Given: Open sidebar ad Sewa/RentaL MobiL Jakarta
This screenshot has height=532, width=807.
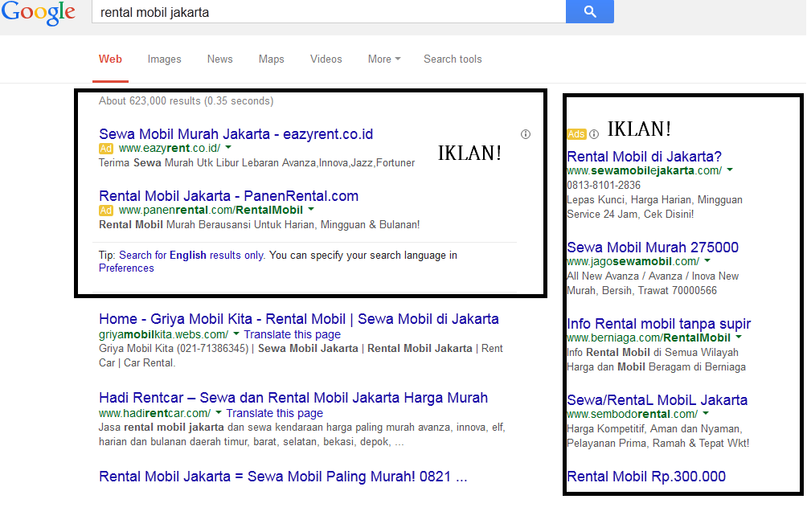Looking at the screenshot, I should pos(657,399).
